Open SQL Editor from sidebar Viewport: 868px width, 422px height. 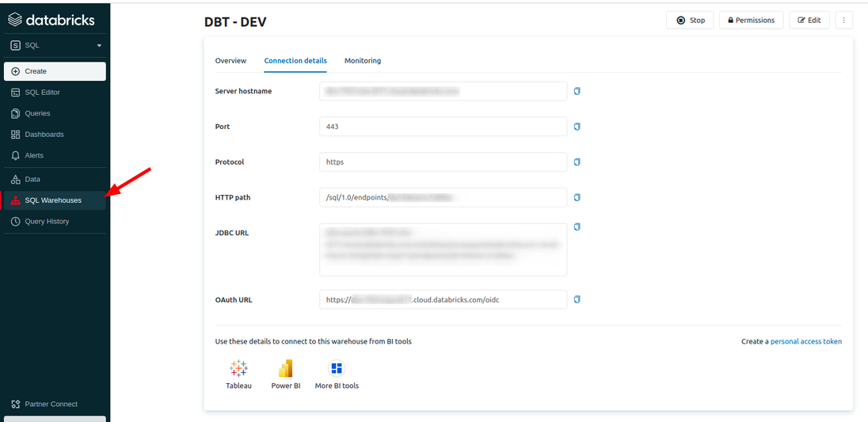pos(55,93)
